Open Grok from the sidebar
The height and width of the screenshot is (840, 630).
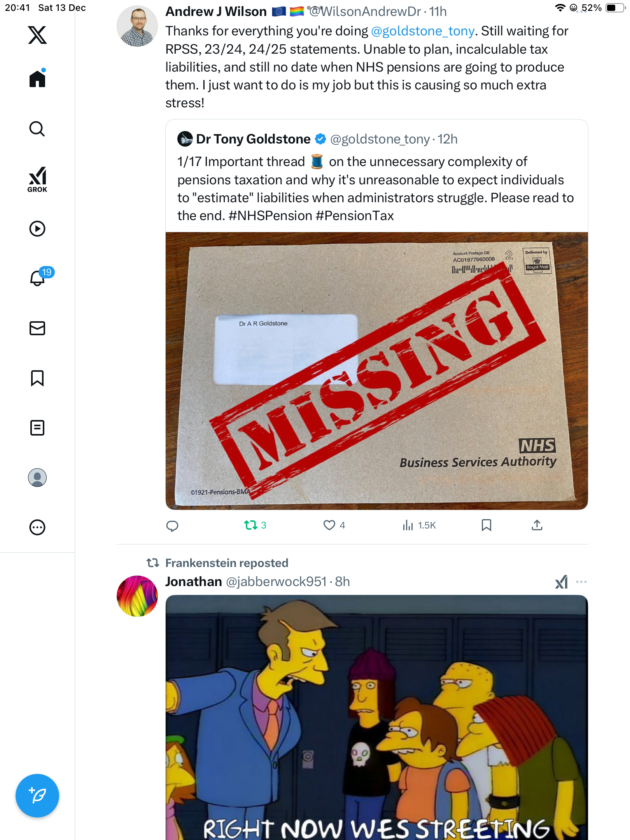37,179
